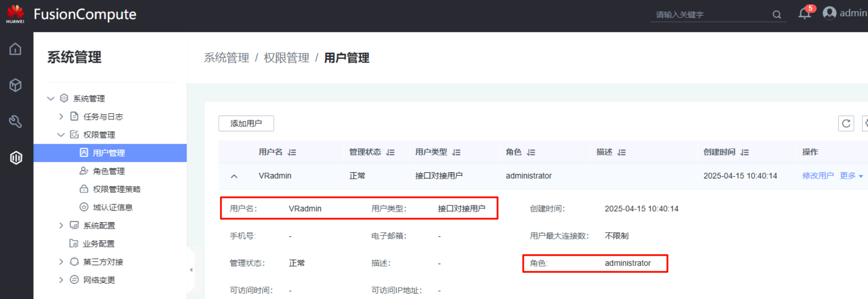868x299 pixels.
Task: Open the wrench maintenance icon in rail
Action: (15, 122)
